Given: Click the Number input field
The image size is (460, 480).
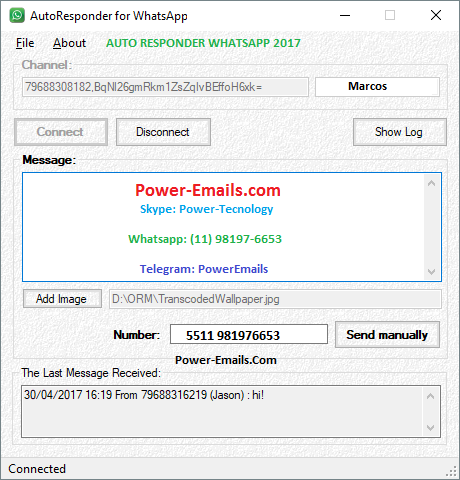Looking at the screenshot, I should pyautogui.click(x=249, y=334).
